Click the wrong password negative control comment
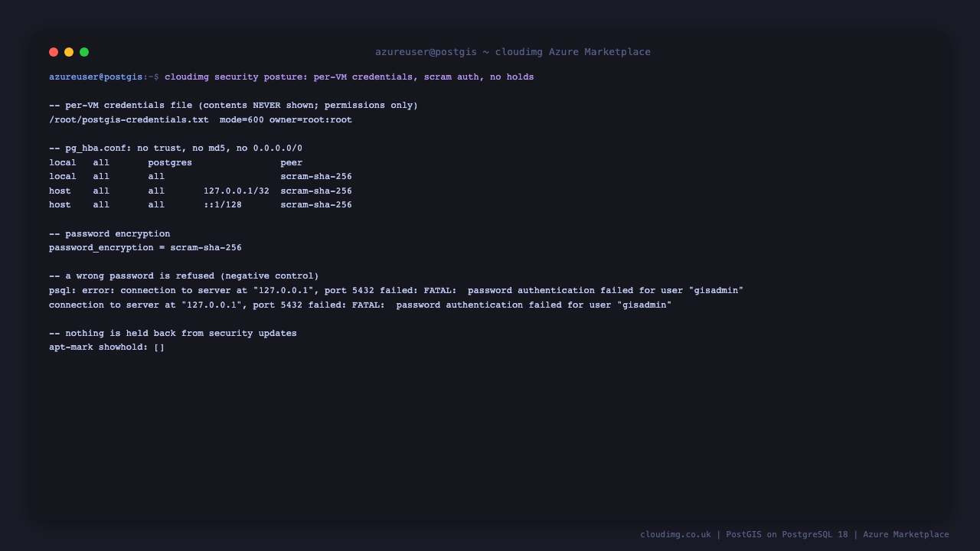This screenshot has width=980, height=551. click(x=184, y=276)
